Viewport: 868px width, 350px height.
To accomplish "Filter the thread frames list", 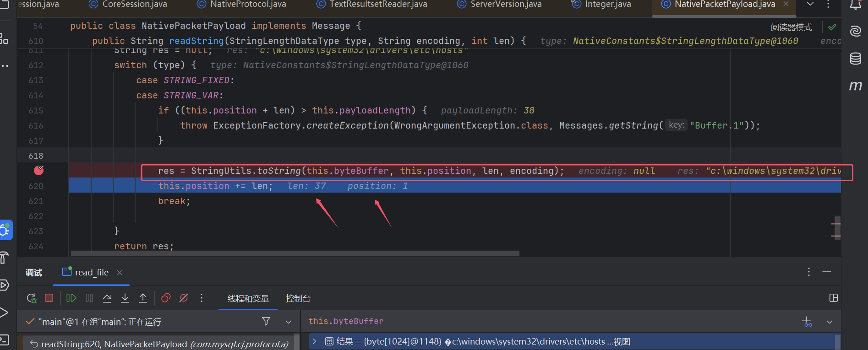I will click(266, 322).
